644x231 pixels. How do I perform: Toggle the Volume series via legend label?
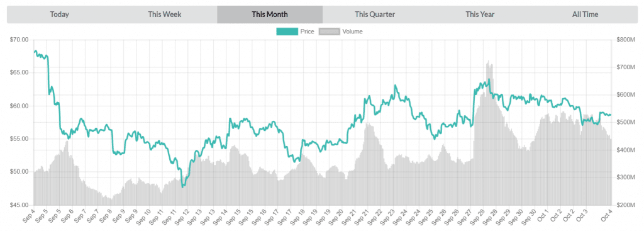pyautogui.click(x=352, y=31)
